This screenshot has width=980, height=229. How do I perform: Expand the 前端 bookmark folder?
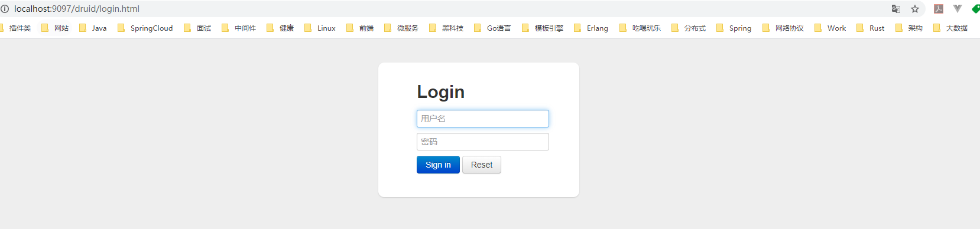coord(360,28)
